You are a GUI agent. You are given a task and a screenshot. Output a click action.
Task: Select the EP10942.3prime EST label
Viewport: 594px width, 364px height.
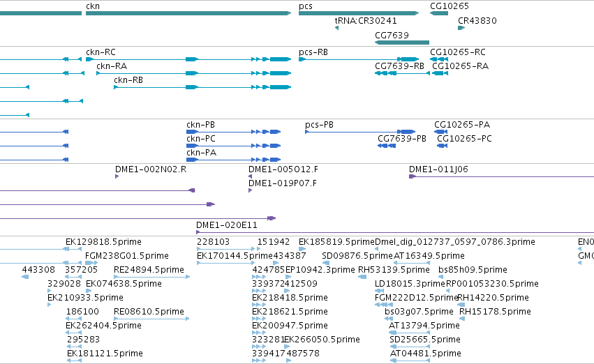[x=320, y=269]
